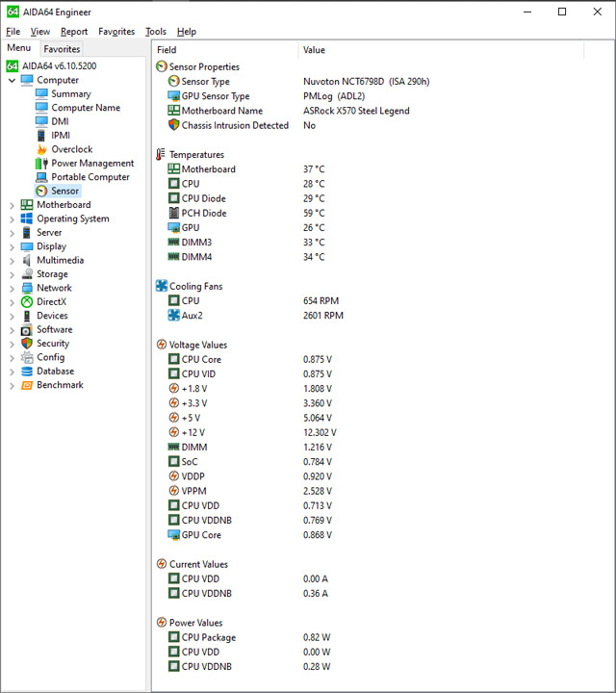Click the DIMM3 memory module icon

coord(173,242)
